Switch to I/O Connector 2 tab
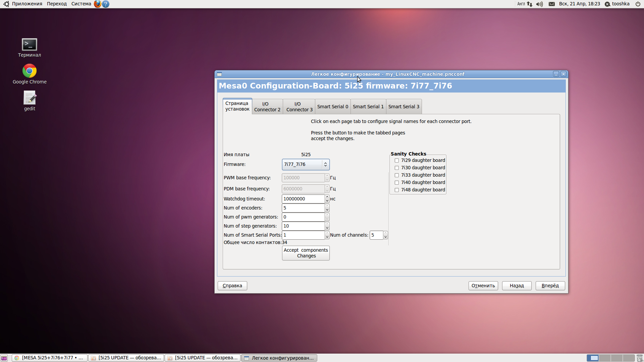 267,107
